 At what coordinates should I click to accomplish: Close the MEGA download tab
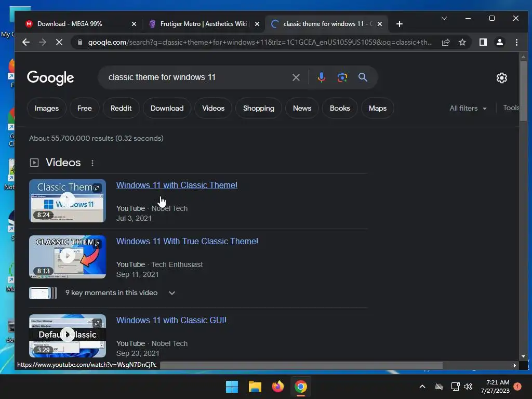pos(134,24)
